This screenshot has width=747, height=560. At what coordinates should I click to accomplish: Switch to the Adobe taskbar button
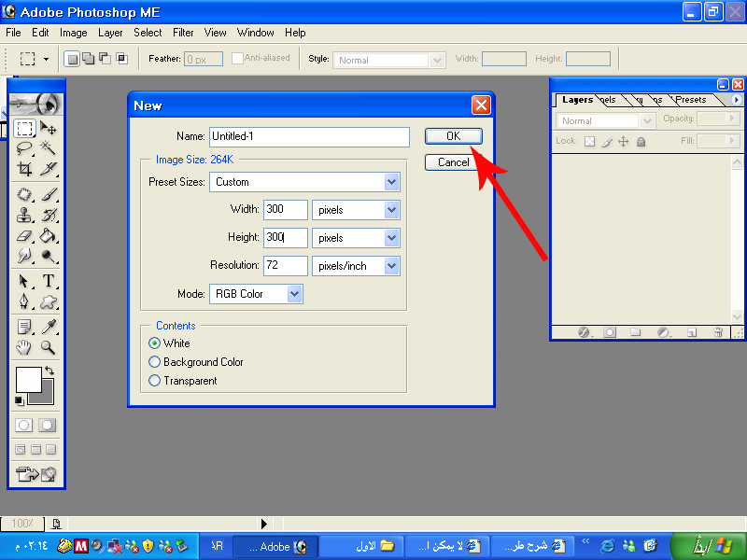pos(276,546)
